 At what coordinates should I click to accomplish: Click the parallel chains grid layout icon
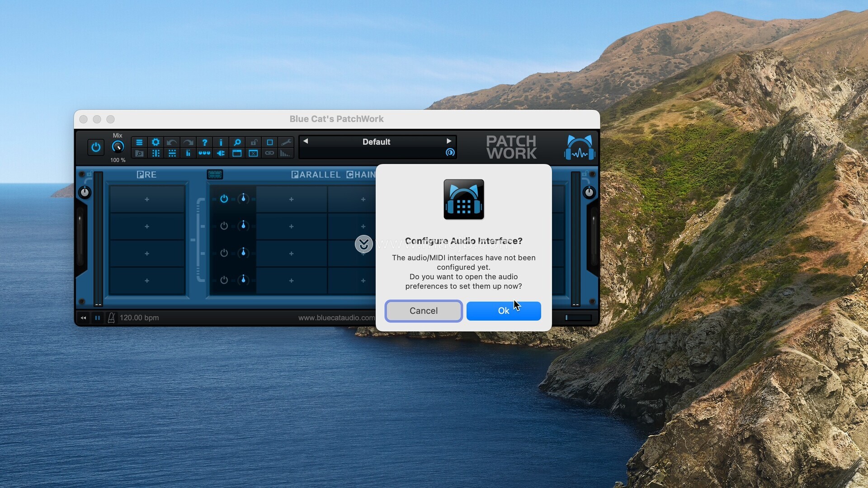[215, 174]
